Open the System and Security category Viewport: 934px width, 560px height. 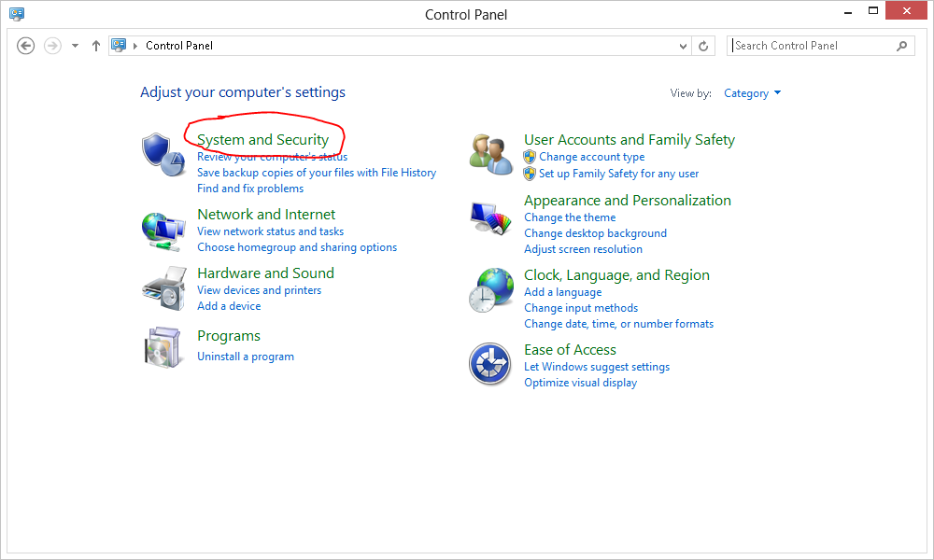tap(262, 140)
